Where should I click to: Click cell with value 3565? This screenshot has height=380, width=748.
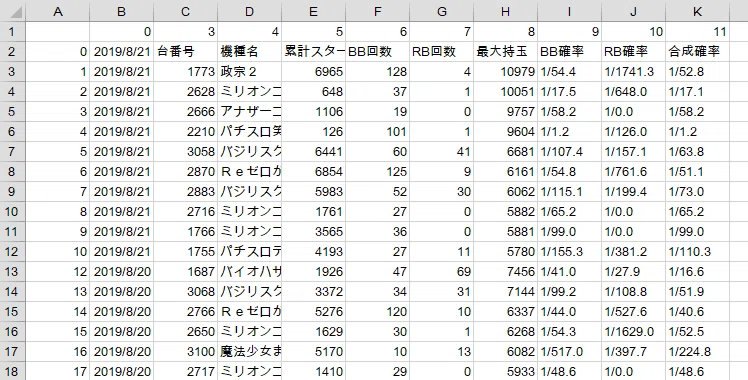[x=313, y=232]
